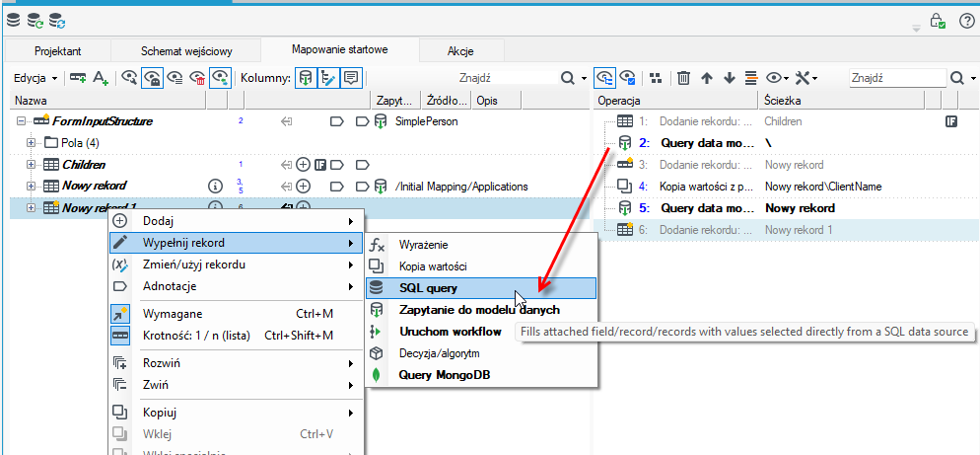
Task: Choose Wyrażenie in the submenu
Action: click(x=481, y=246)
